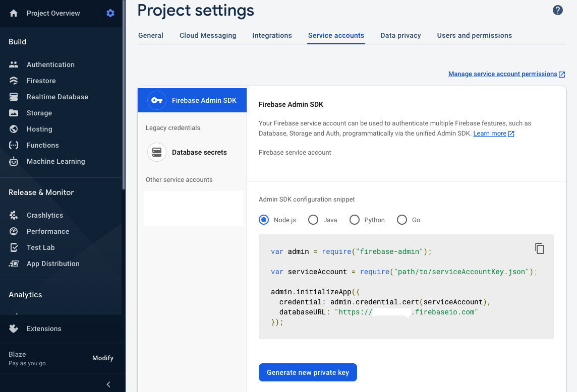Open project settings gear icon
The height and width of the screenshot is (392, 577).
point(110,13)
